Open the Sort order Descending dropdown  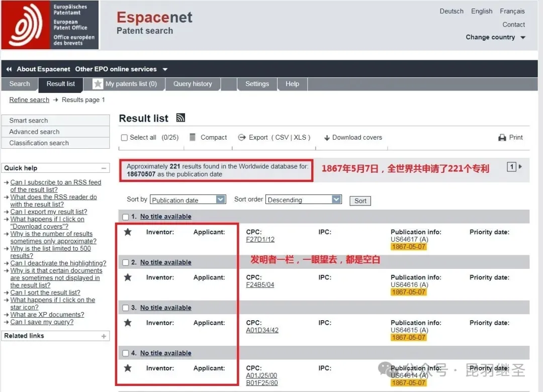click(x=304, y=200)
